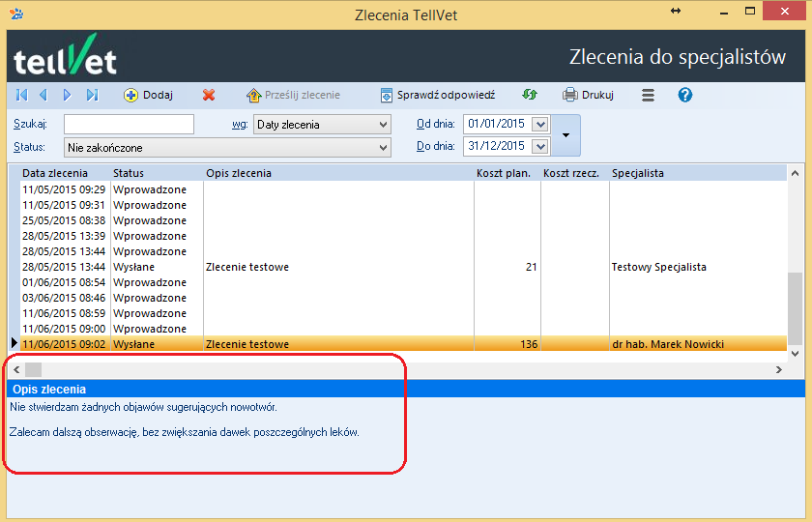The height and width of the screenshot is (522, 812).
Task: Click horizontal scroll right arrow
Action: [x=779, y=369]
